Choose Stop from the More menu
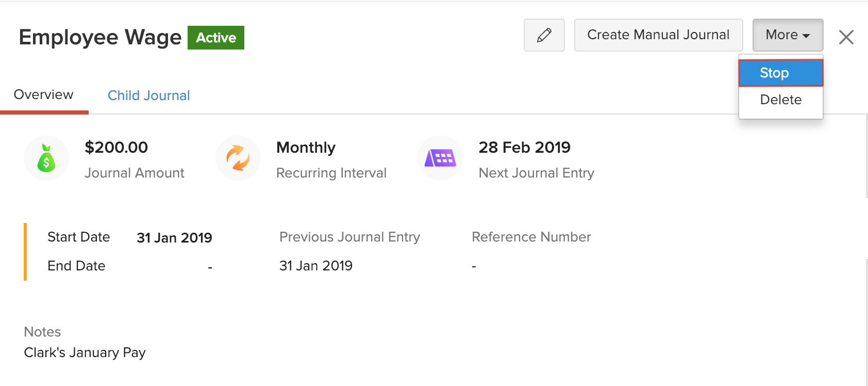Viewport: 868px width, 386px height. (x=775, y=73)
